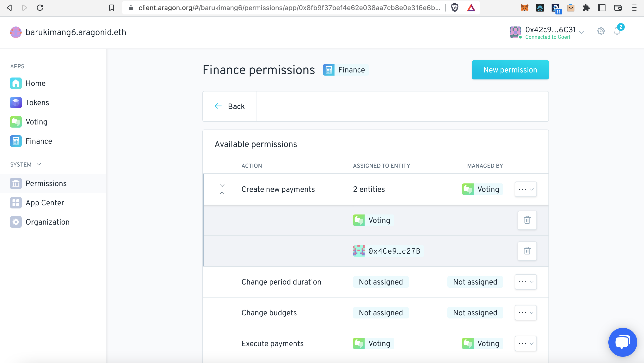Collapse Create new payments row
This screenshot has height=363, width=644.
click(x=222, y=189)
